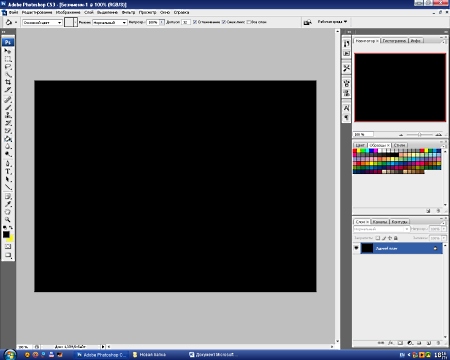Toggle lock all in Layers panel
Viewport: 450px width, 360px height.
[396, 238]
